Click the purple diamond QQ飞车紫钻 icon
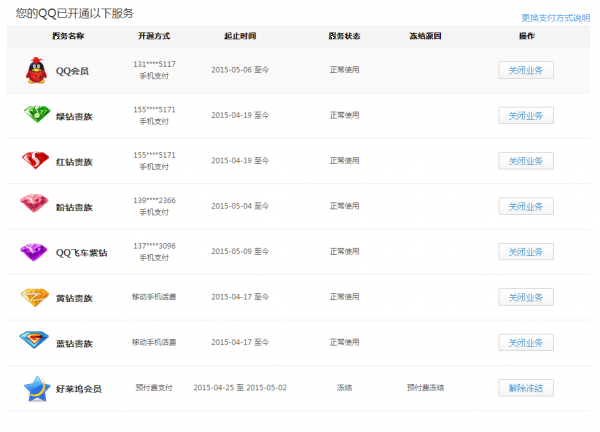 (34, 252)
